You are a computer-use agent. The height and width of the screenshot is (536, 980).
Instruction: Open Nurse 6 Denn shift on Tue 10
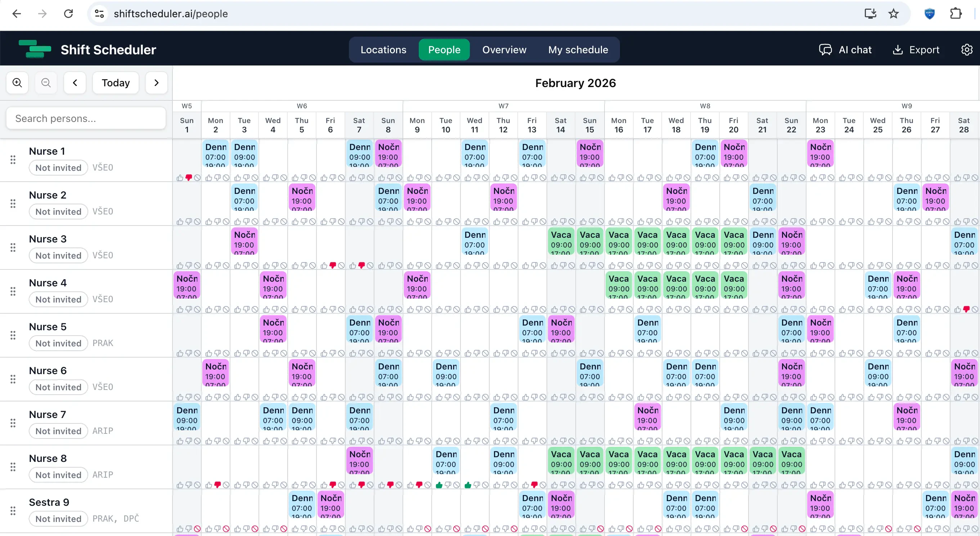446,373
